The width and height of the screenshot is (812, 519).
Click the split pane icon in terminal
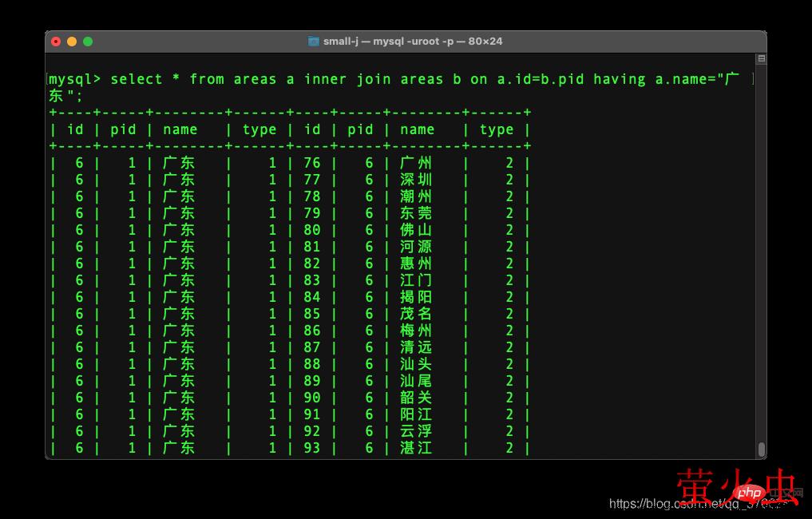(761, 59)
